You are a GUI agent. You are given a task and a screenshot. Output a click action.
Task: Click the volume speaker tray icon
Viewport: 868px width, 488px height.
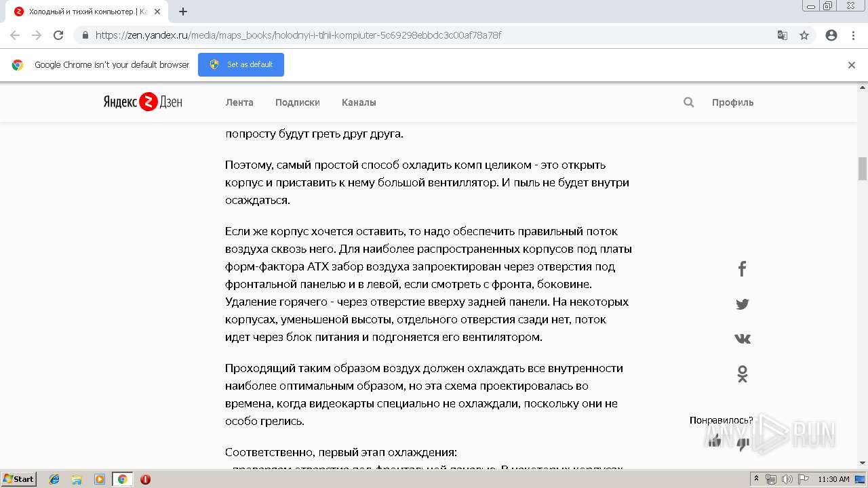[787, 479]
